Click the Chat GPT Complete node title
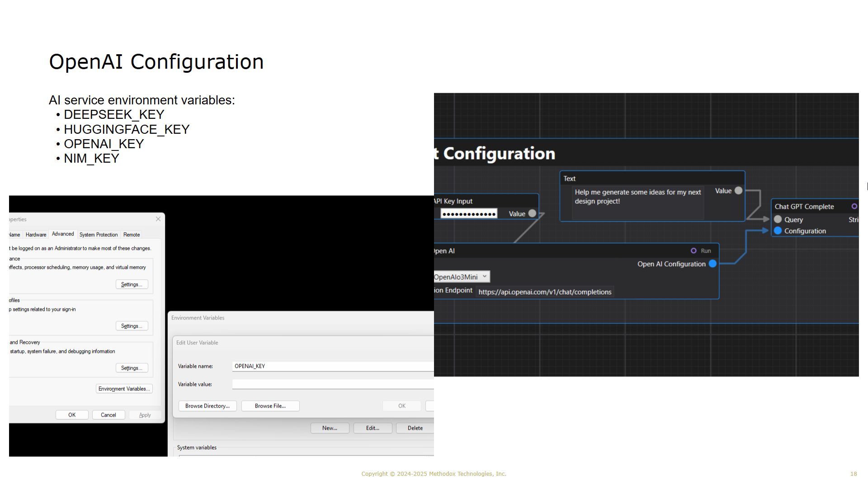The image size is (868, 488). coord(804,206)
